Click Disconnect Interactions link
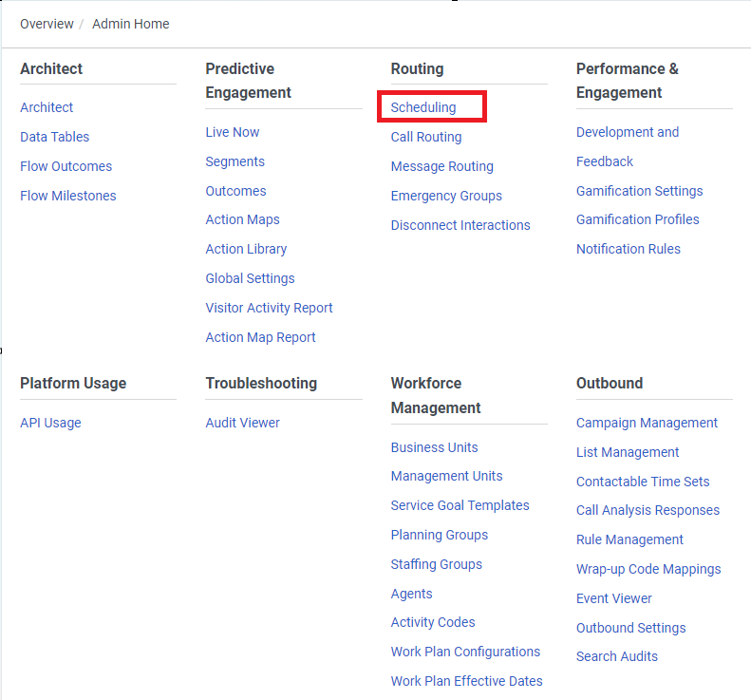 (x=460, y=225)
